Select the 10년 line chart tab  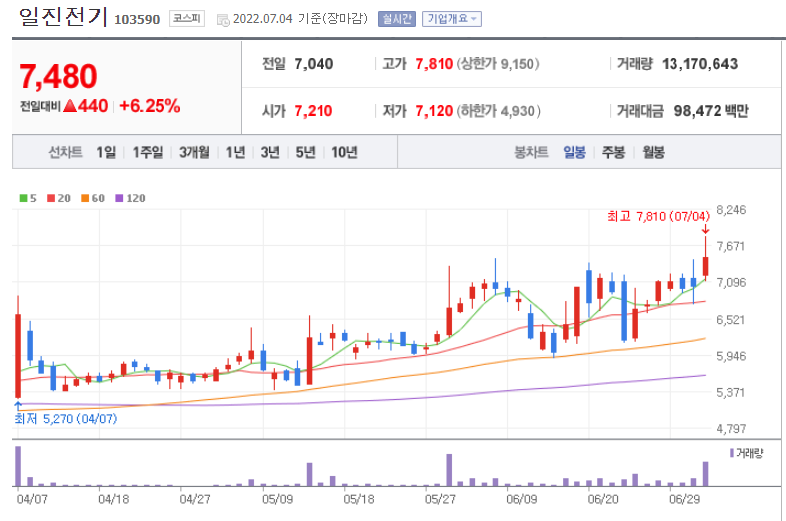coord(344,152)
